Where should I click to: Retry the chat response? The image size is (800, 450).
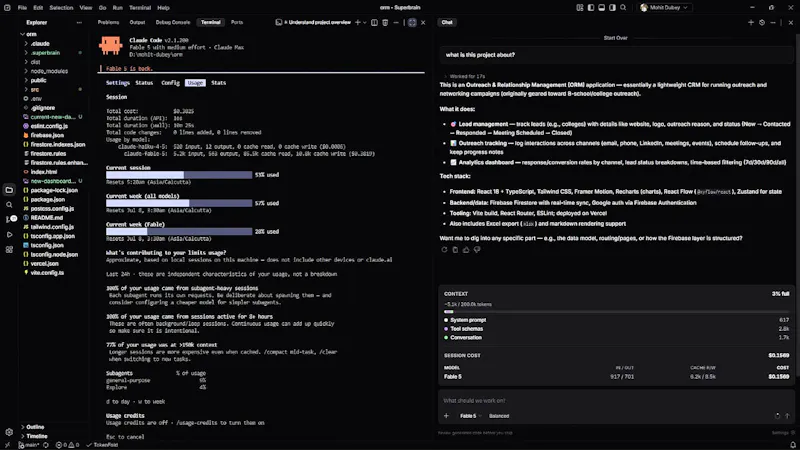click(x=444, y=250)
